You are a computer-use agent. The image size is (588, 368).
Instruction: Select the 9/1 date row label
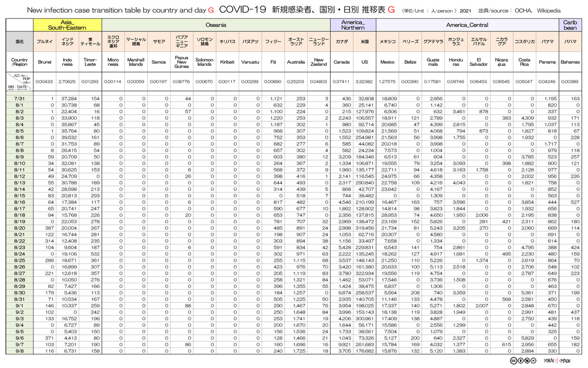tap(20, 305)
